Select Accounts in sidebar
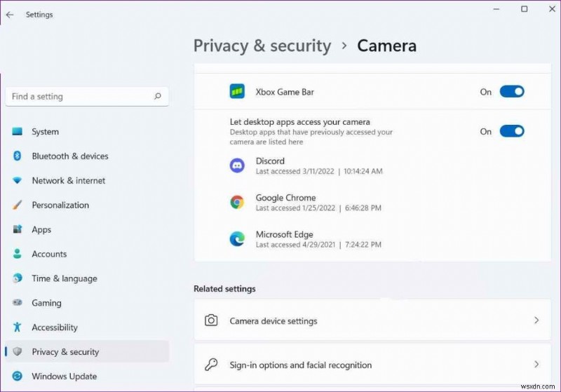Image resolution: width=561 pixels, height=392 pixels. (x=87, y=254)
